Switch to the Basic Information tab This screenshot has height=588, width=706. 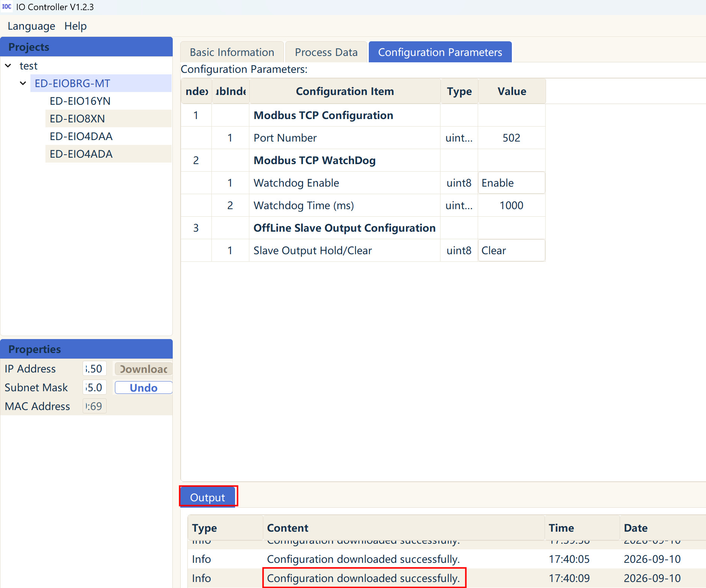coord(232,52)
